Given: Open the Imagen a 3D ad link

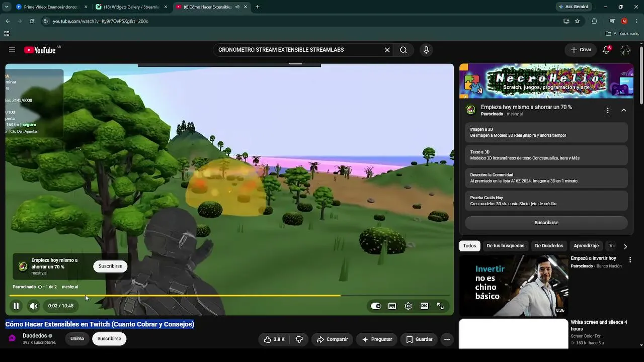Looking at the screenshot, I should pos(546,132).
